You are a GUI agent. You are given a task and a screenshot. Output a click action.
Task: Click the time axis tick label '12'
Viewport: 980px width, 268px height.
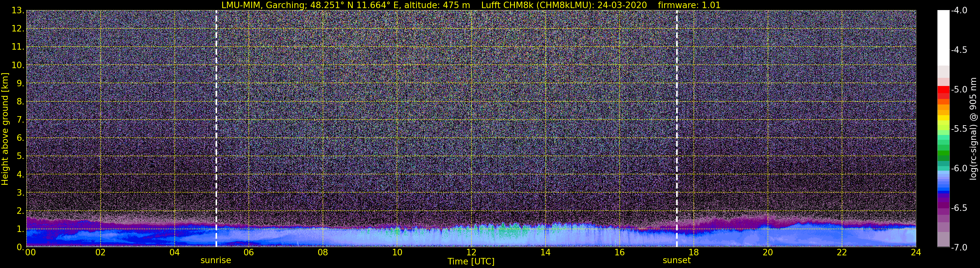click(471, 253)
